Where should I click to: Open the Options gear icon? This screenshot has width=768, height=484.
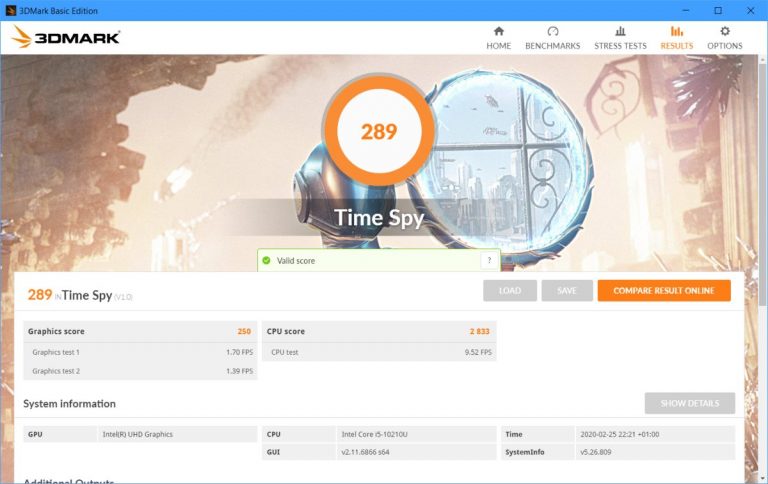point(725,32)
